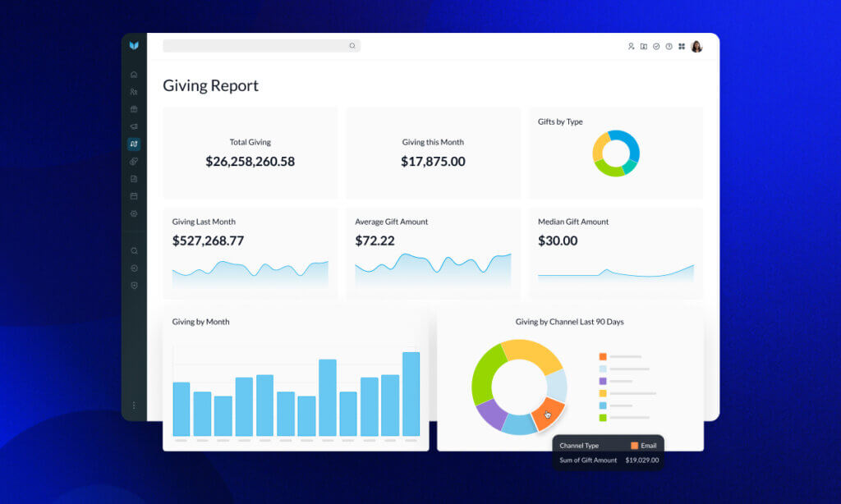Open the user profile avatar menu
The width and height of the screenshot is (841, 504).
pyautogui.click(x=697, y=46)
